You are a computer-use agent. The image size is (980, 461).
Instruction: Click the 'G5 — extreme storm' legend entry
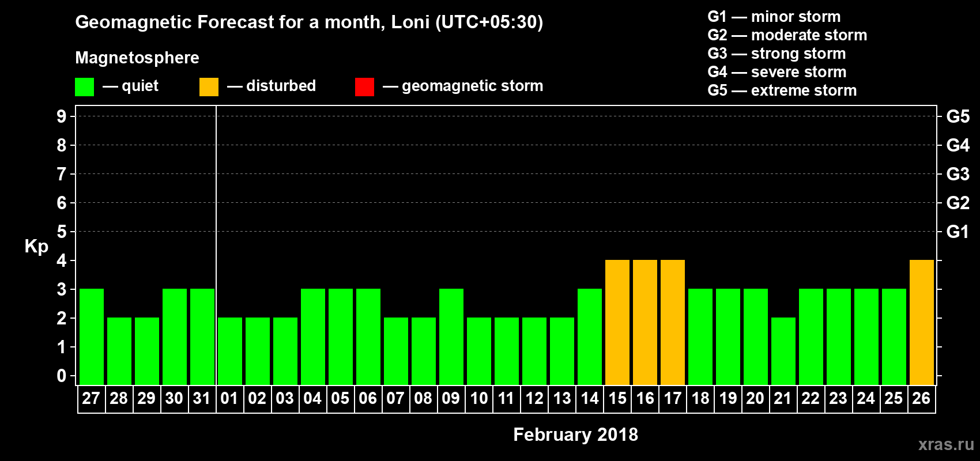click(782, 90)
